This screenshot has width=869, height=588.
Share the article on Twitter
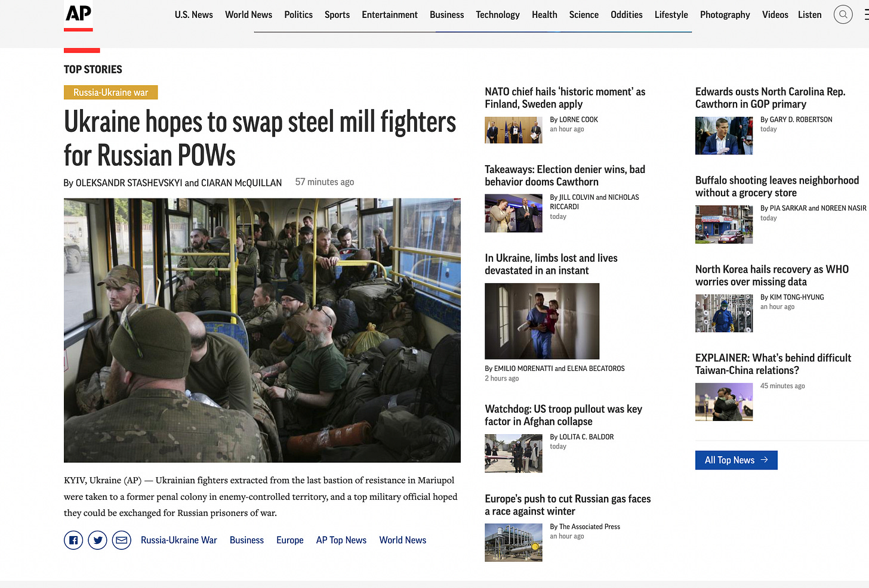[97, 540]
